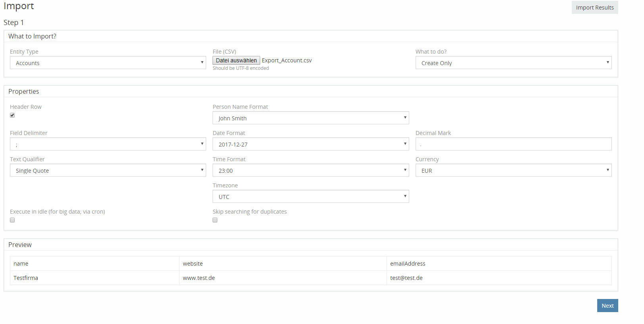644x324 pixels.
Task: Enable Execute in idle checkbox
Action: [12, 220]
